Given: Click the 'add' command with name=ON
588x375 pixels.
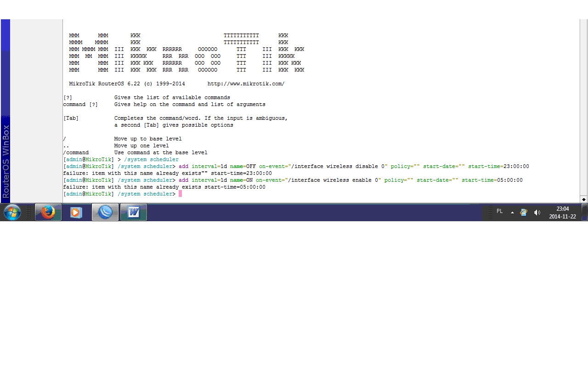Looking at the screenshot, I should (x=351, y=180).
